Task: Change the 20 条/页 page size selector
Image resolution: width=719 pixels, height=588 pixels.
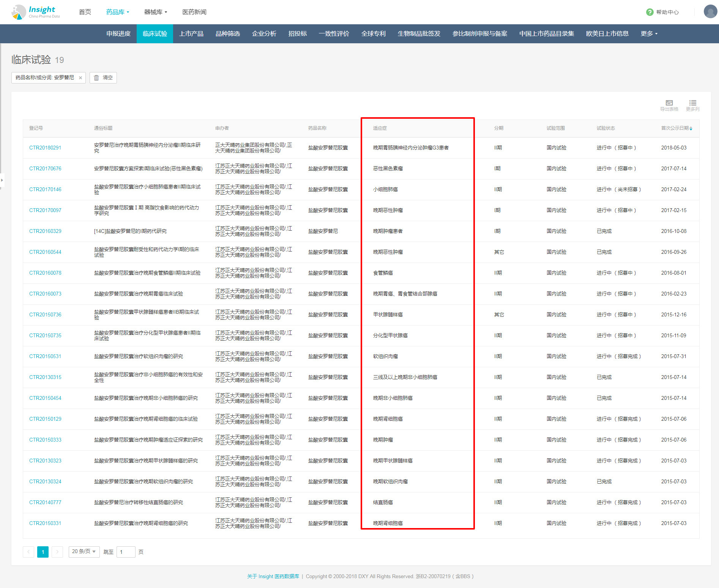Action: tap(84, 552)
